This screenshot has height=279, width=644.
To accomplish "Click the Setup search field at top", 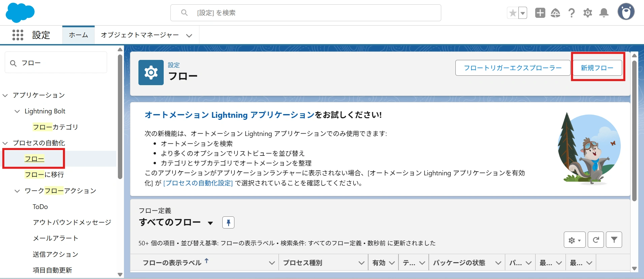I will coord(305,13).
